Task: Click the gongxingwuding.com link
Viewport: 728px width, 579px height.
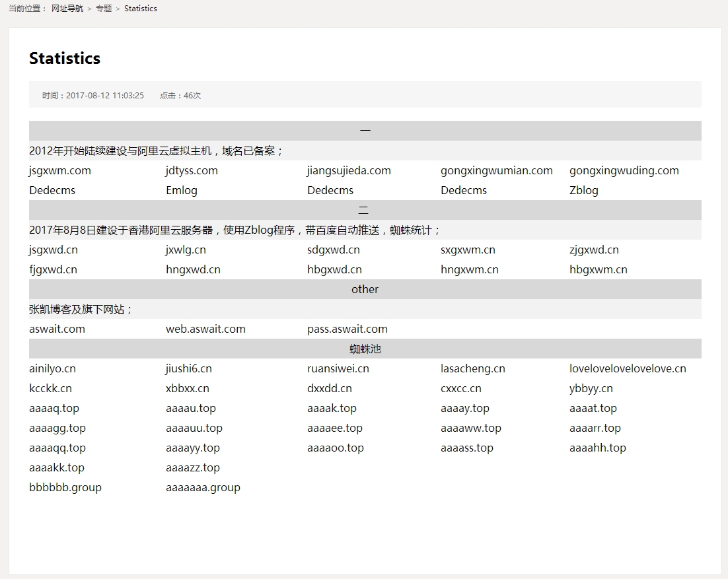Action: (x=624, y=170)
